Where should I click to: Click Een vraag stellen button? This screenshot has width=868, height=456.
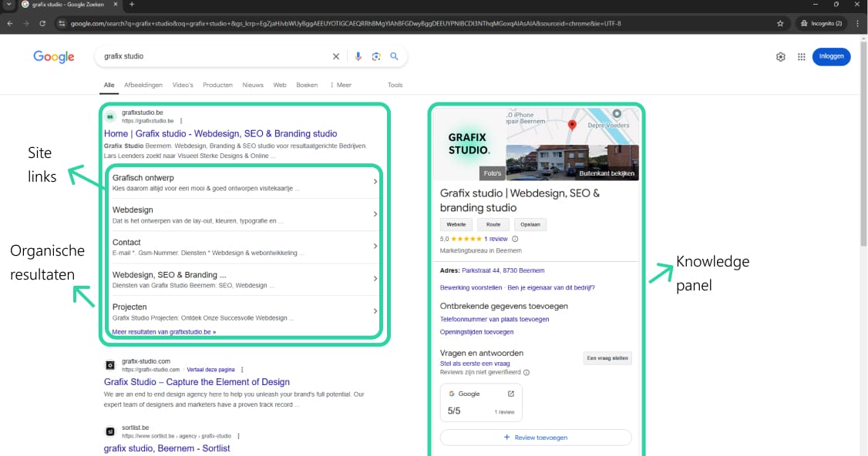[607, 358]
